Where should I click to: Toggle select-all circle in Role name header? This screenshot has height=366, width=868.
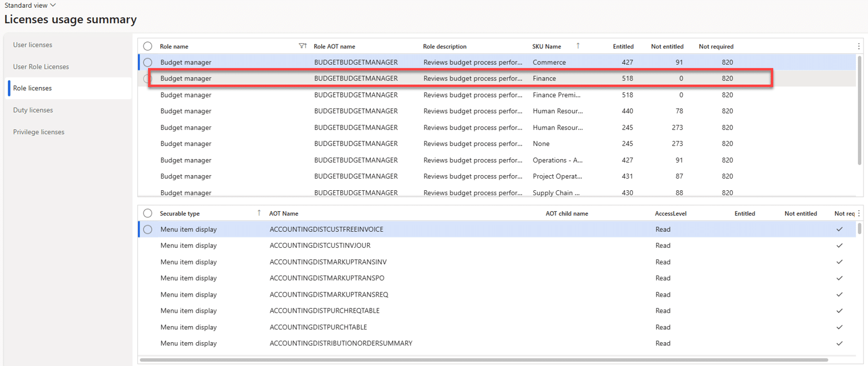point(147,47)
